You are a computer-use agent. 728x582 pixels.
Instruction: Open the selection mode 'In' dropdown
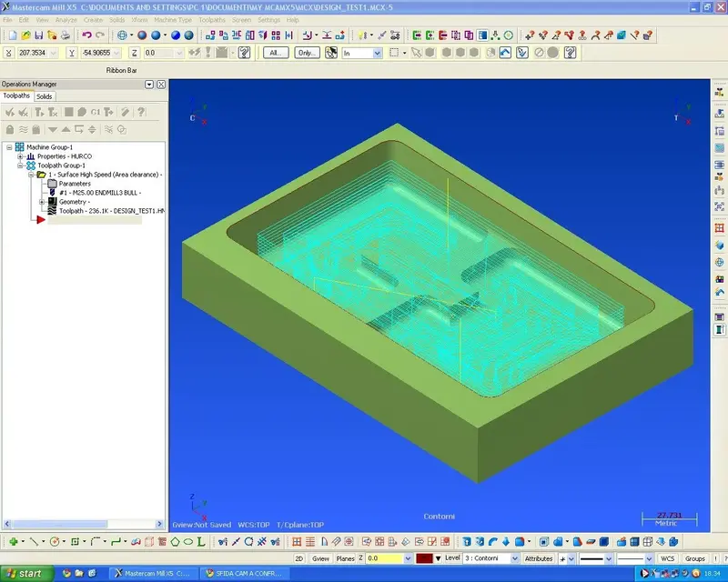(x=377, y=54)
